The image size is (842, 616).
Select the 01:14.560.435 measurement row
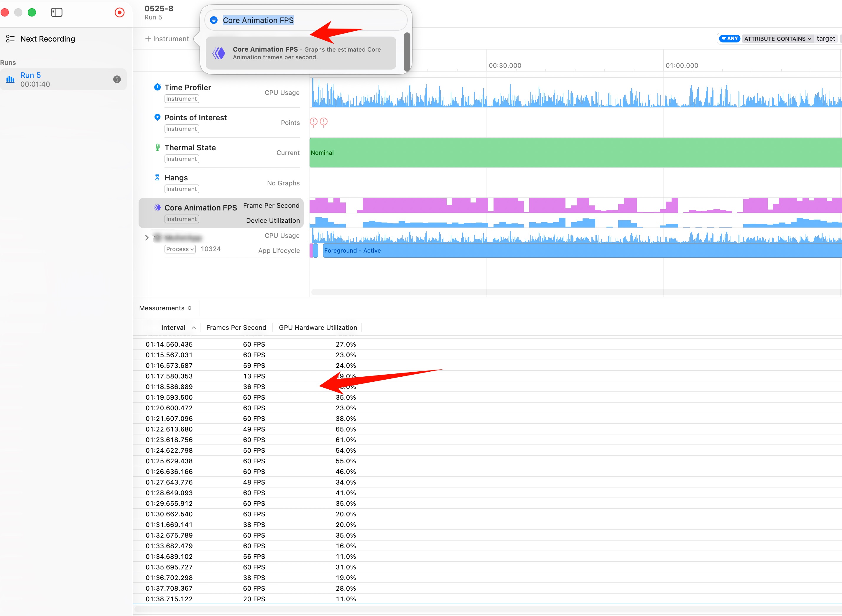coord(487,344)
